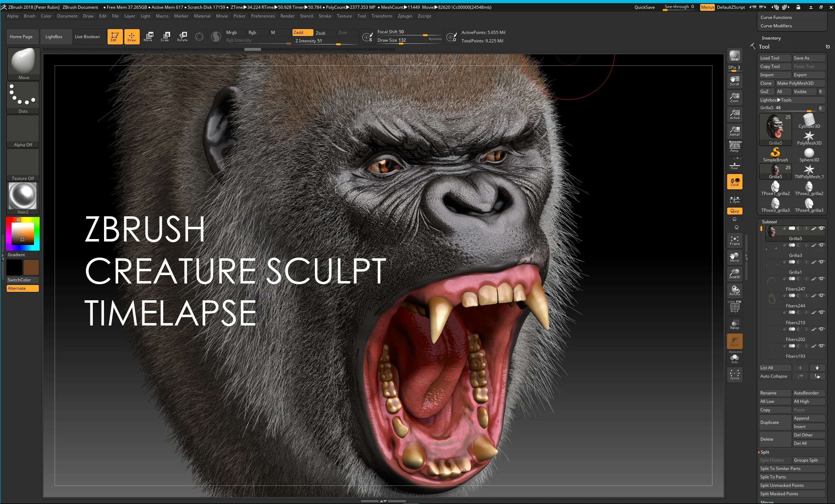Toggle Local transformations
This screenshot has height=504, width=835.
coord(734,182)
